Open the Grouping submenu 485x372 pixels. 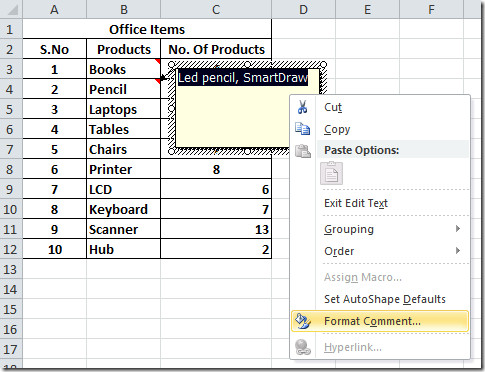pyautogui.click(x=380, y=229)
